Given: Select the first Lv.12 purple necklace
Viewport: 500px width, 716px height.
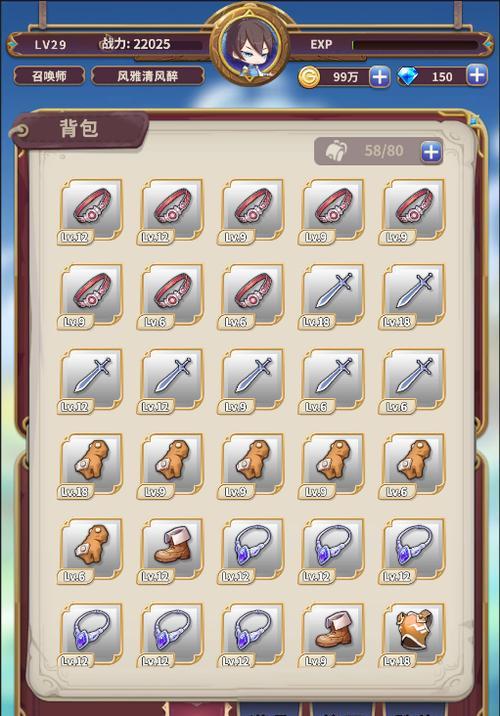Looking at the screenshot, I should click(251, 550).
